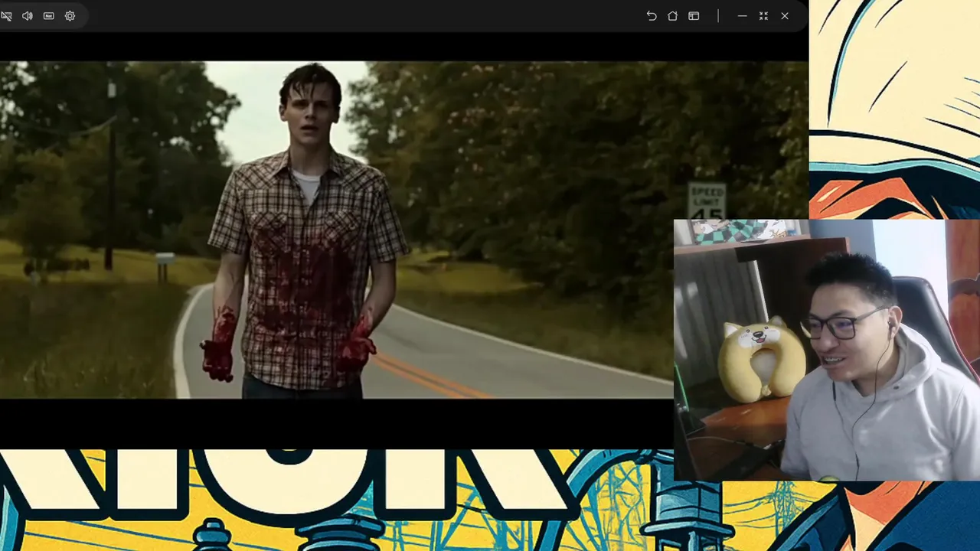
Task: Click the back arrow navigation icon
Action: tap(652, 16)
